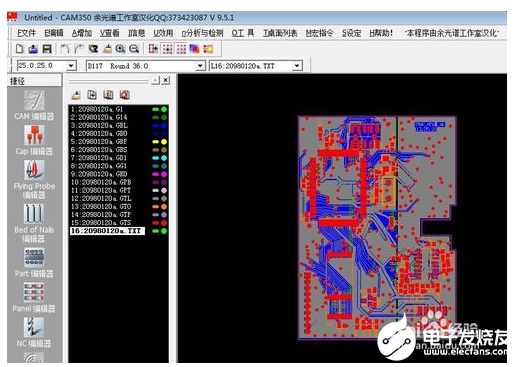Click the Import/Open file toolbar icon
This screenshot has height=367, width=522.
click(33, 49)
